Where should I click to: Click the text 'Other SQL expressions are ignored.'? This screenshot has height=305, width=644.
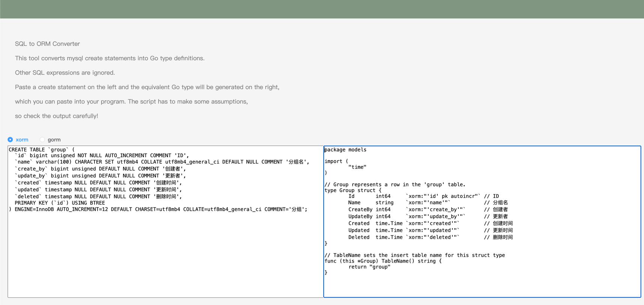(65, 73)
